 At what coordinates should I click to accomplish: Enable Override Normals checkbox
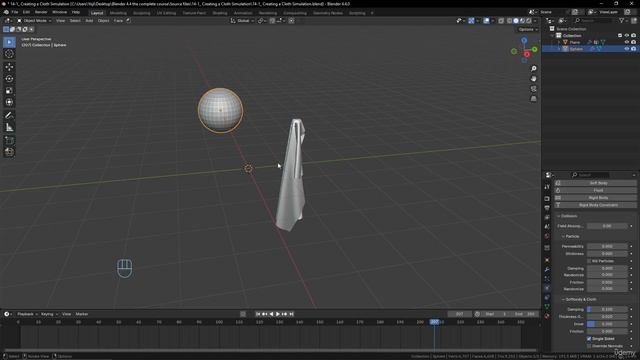point(589,346)
